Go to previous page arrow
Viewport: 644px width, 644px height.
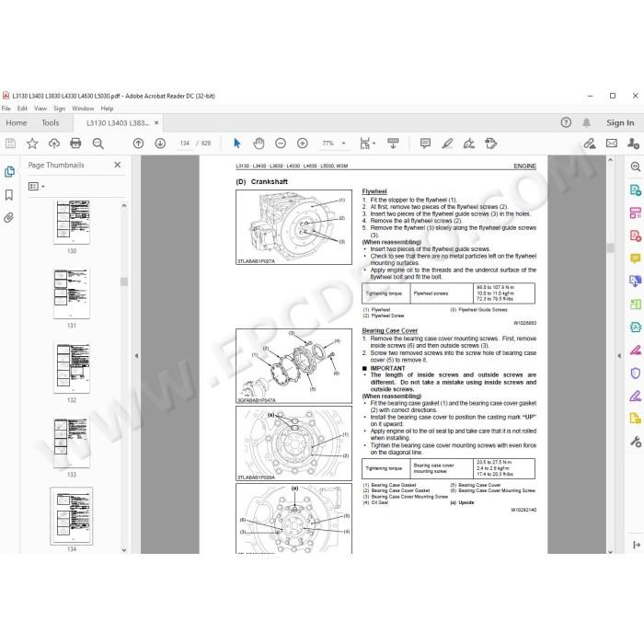[138, 144]
